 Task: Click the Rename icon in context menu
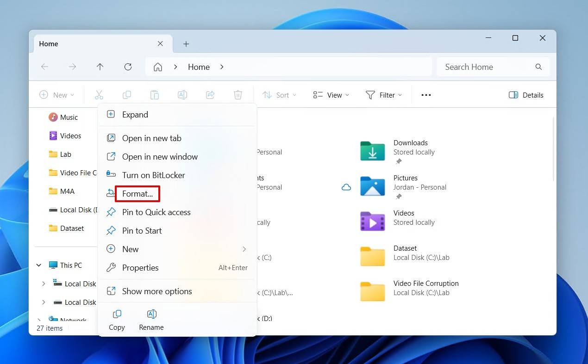click(x=151, y=315)
